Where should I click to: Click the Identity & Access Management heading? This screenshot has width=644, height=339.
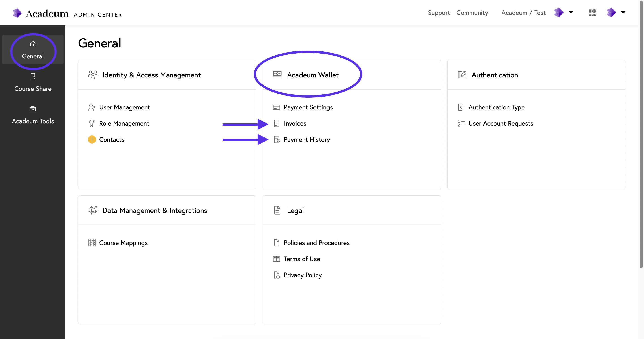pos(152,75)
